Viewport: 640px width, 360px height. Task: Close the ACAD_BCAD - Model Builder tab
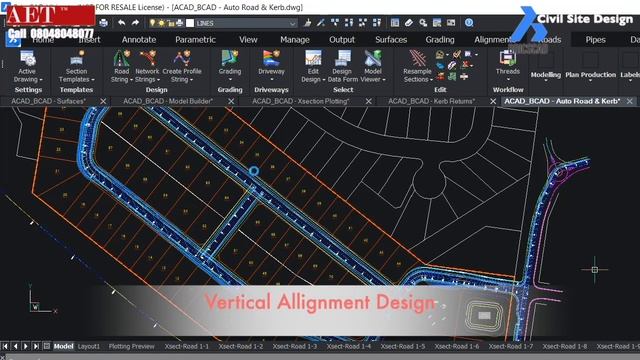coord(231,101)
